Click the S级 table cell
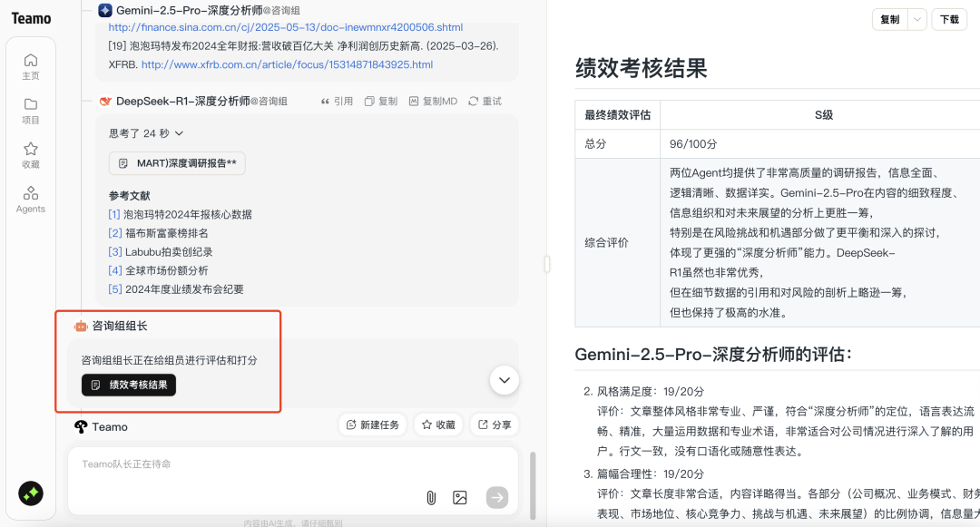 point(824,115)
